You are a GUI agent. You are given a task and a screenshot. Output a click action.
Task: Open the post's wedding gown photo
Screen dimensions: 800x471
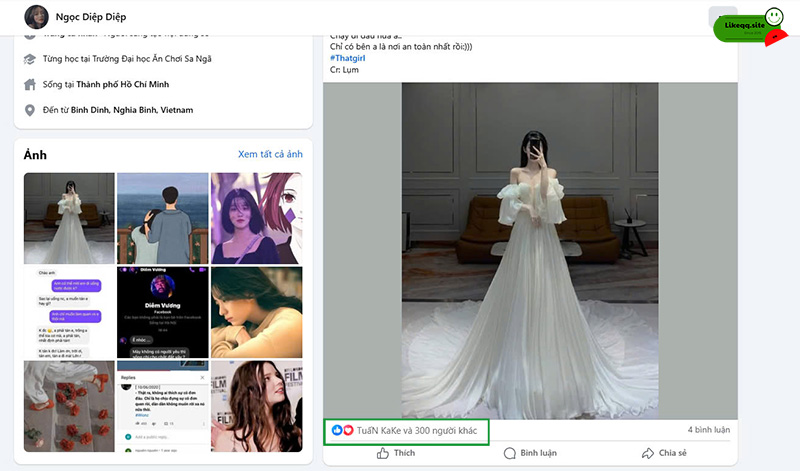click(530, 251)
